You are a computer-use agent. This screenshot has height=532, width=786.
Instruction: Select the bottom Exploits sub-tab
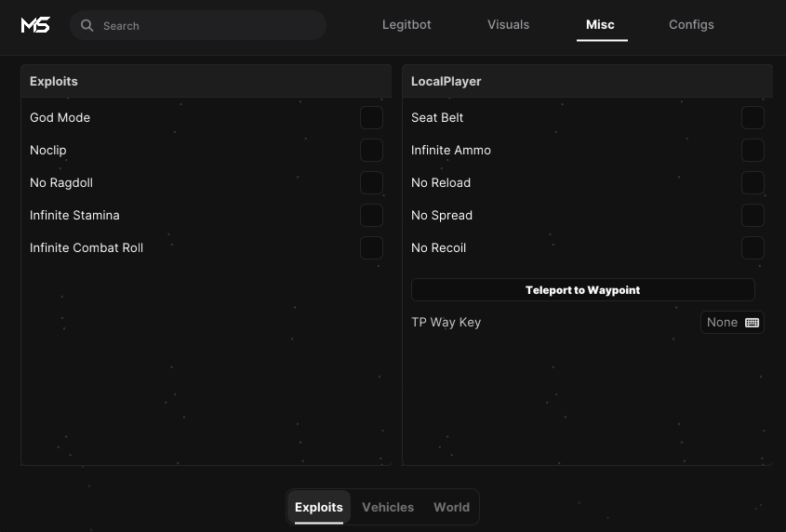tap(319, 507)
